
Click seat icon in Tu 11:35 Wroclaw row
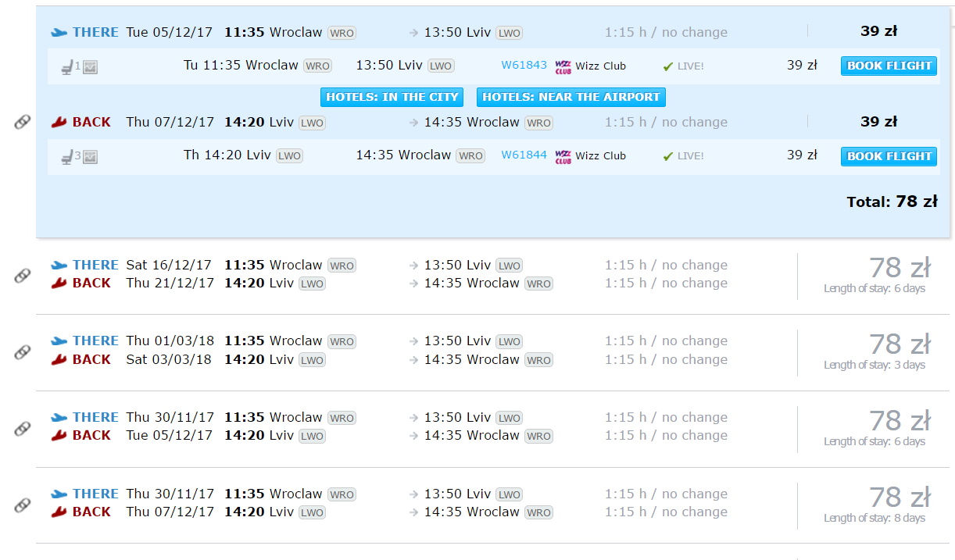tap(68, 67)
